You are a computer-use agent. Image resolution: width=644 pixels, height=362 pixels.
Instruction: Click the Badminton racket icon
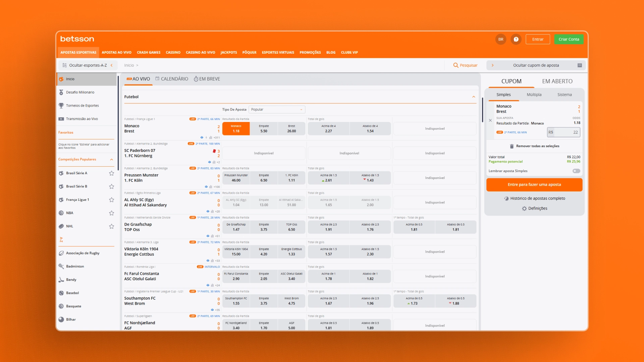click(61, 266)
